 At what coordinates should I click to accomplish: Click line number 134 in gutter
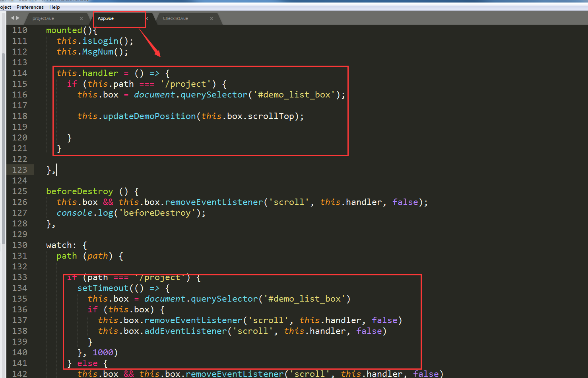point(19,288)
